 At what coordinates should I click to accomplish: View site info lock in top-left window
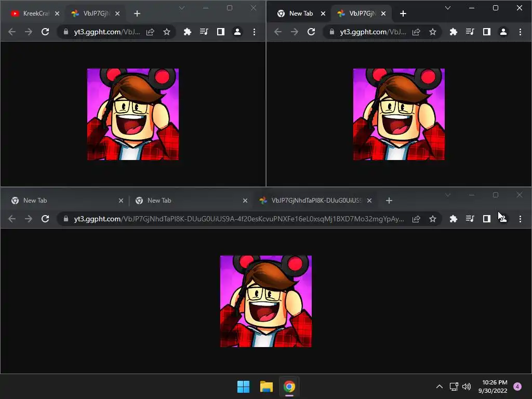(x=66, y=32)
